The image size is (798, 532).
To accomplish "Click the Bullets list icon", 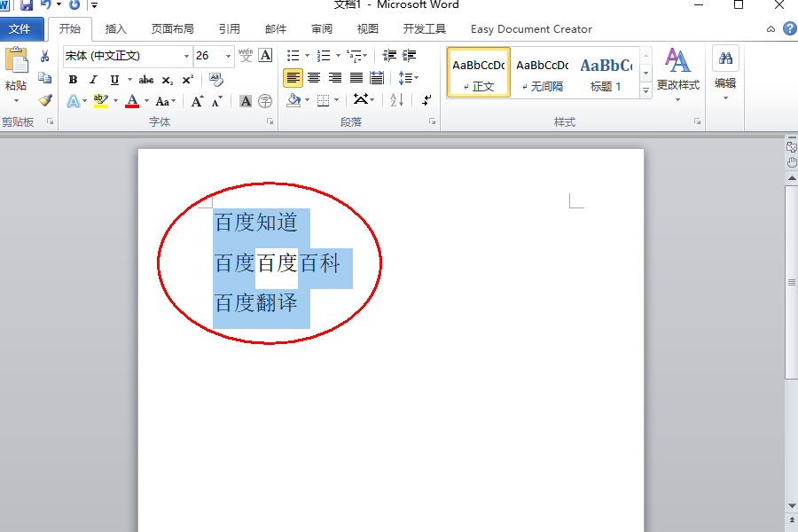I will 293,55.
